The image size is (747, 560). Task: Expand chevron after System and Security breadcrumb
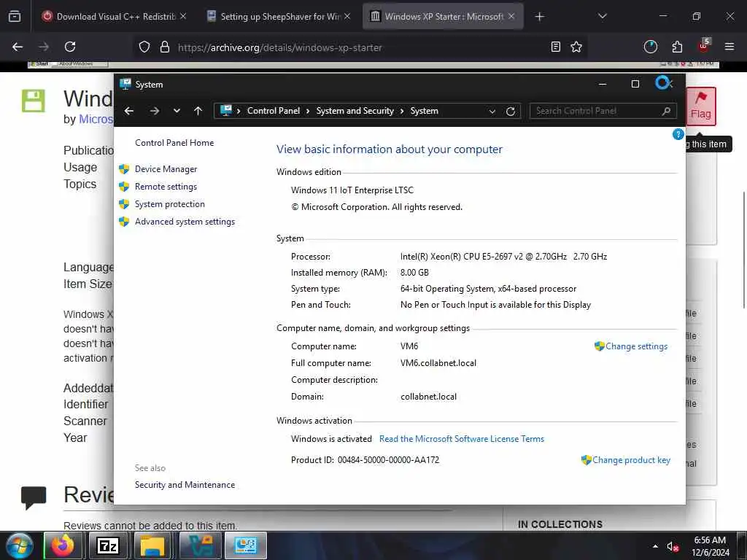tap(402, 111)
